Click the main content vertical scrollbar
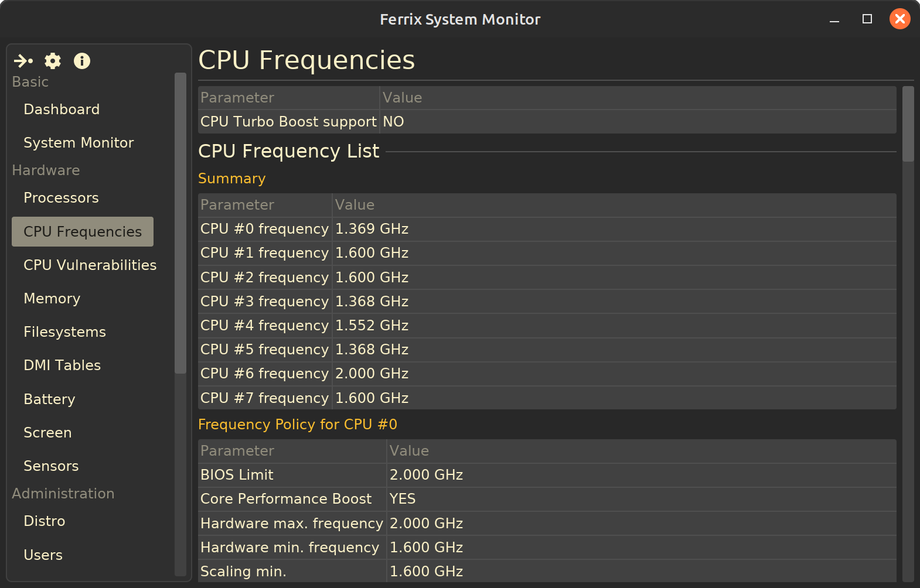The height and width of the screenshot is (588, 920). (908, 124)
